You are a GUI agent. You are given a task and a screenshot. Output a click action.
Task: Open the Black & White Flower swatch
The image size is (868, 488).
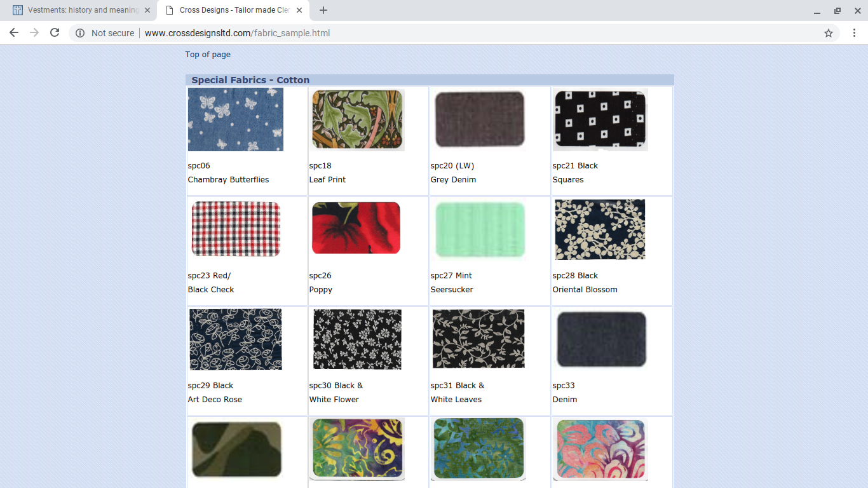357,339
